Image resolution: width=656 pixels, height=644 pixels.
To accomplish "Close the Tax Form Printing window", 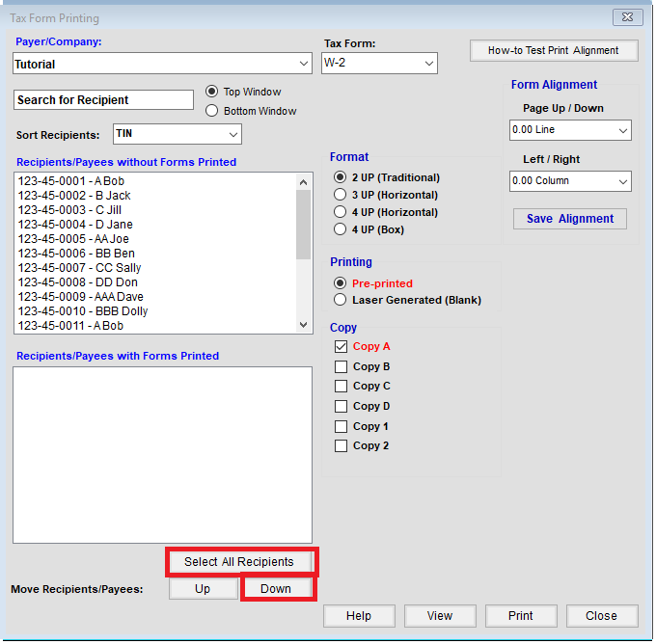I will [x=628, y=17].
